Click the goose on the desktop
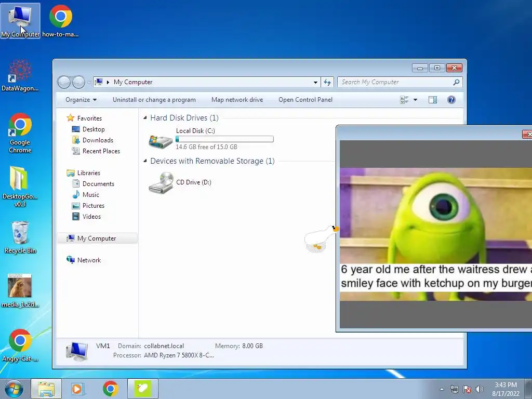The width and height of the screenshot is (532, 399). coord(321,238)
